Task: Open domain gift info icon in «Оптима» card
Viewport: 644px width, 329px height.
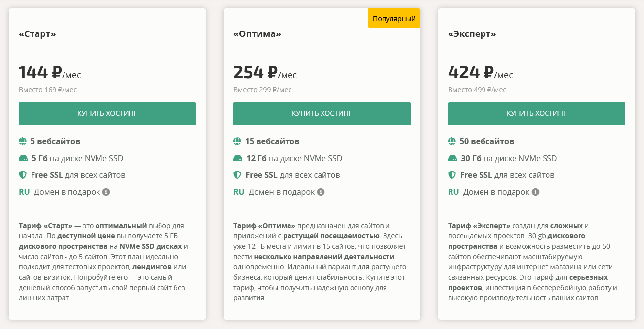Action: click(321, 192)
